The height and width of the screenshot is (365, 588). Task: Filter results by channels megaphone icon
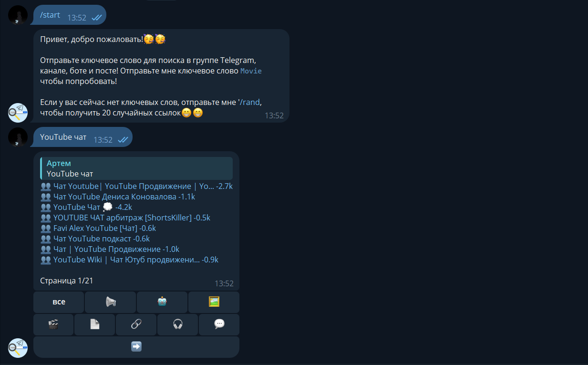111,302
